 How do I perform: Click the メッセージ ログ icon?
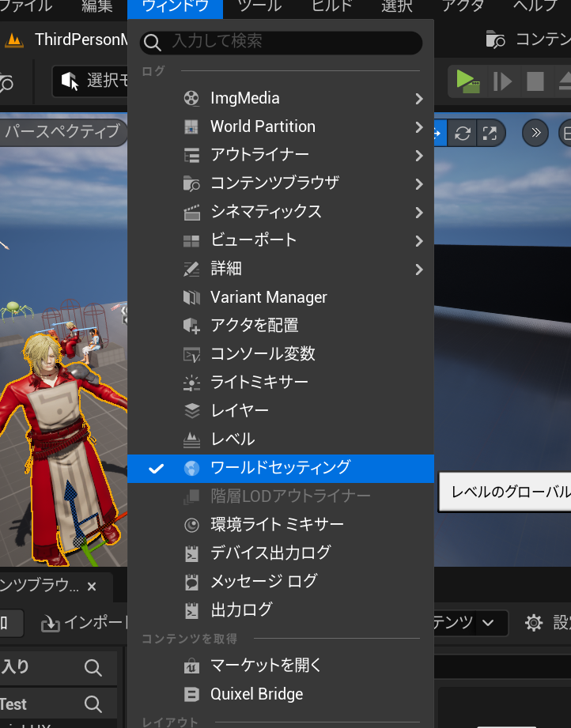191,582
